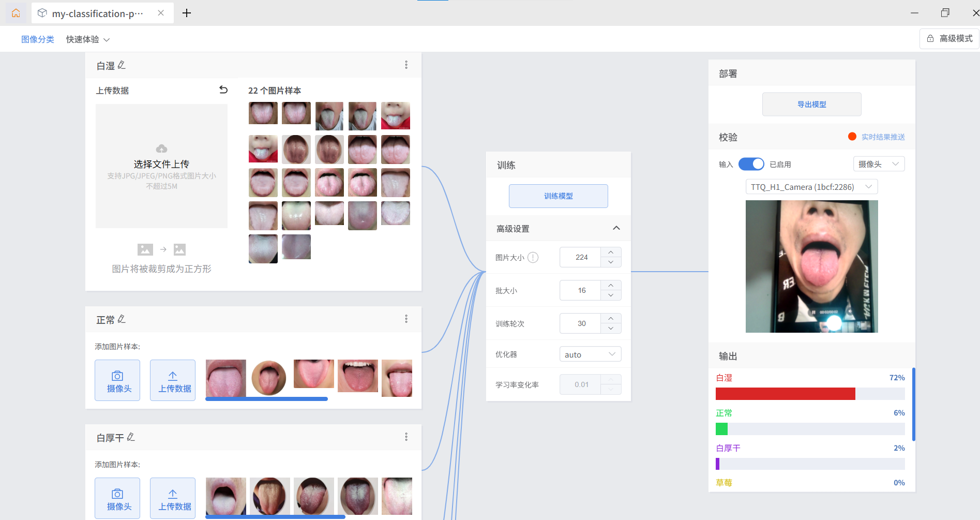Click the edit pencil next to 正常
This screenshot has height=520, width=980.
point(122,319)
